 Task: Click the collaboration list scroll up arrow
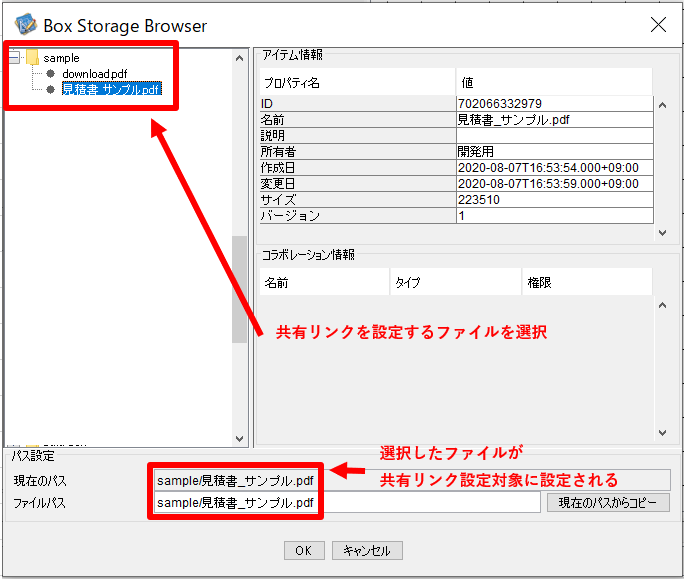(x=662, y=305)
